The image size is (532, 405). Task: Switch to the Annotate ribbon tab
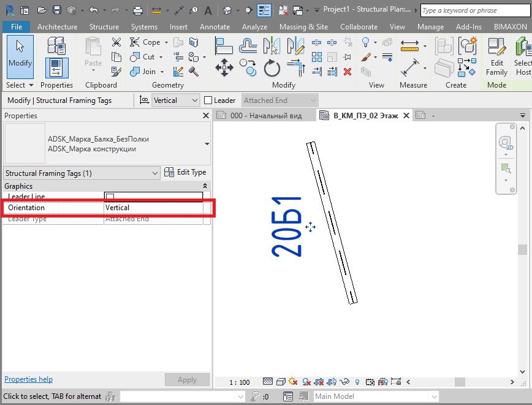(215, 26)
